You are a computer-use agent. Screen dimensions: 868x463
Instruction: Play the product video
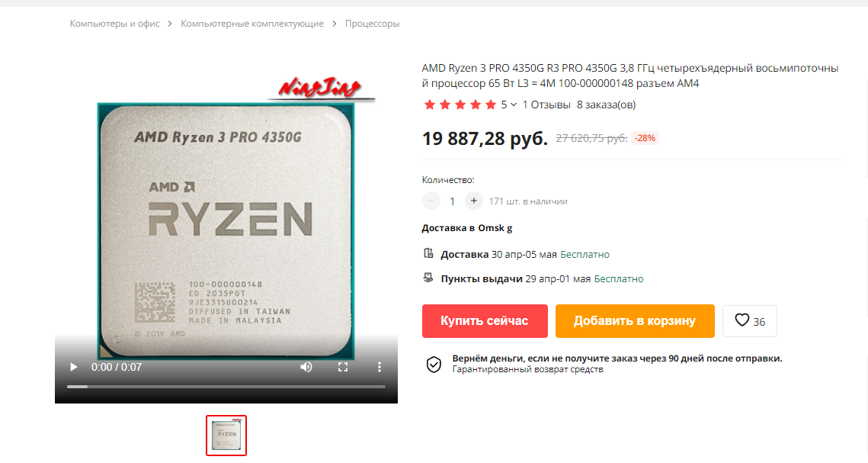tap(73, 367)
